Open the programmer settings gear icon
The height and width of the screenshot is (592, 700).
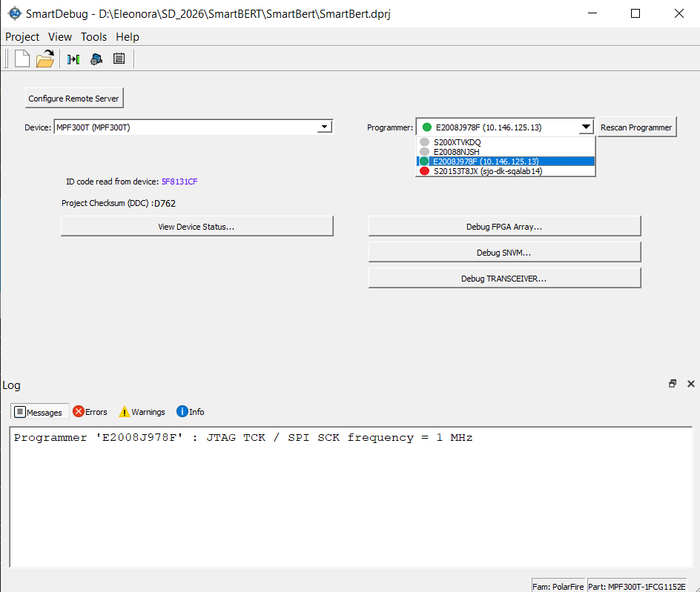point(96,59)
